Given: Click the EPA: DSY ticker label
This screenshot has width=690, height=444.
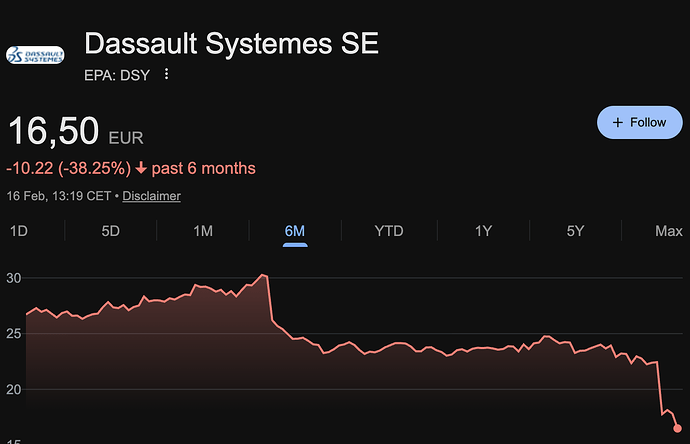Looking at the screenshot, I should click(x=117, y=75).
